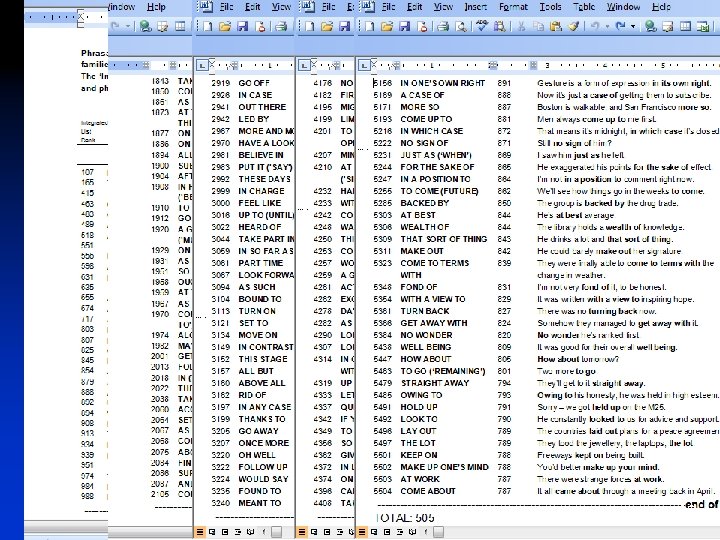Screen dimensions: 720x540
Task: Click Open folder icon in rightmost Word window
Action: pyautogui.click(x=387, y=27)
